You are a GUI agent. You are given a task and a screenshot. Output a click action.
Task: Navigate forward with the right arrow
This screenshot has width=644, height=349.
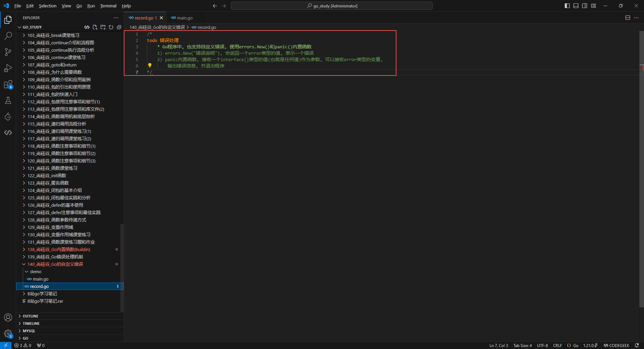coord(224,6)
